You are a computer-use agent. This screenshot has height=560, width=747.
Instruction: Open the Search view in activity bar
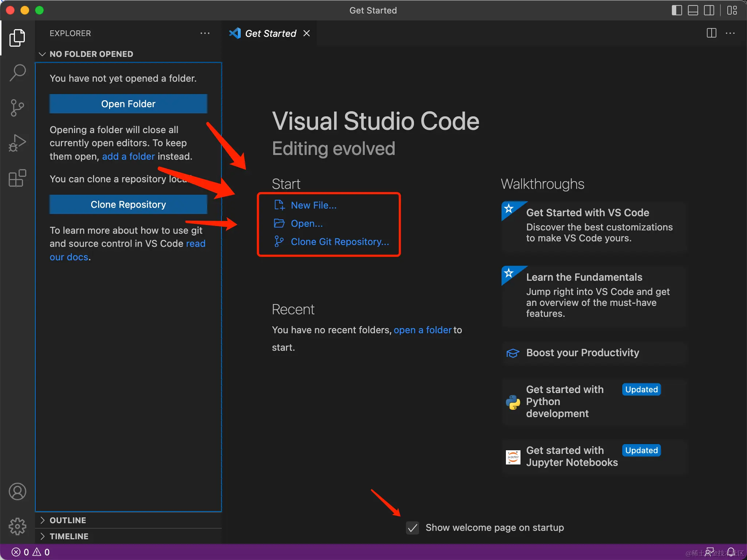pos(17,73)
